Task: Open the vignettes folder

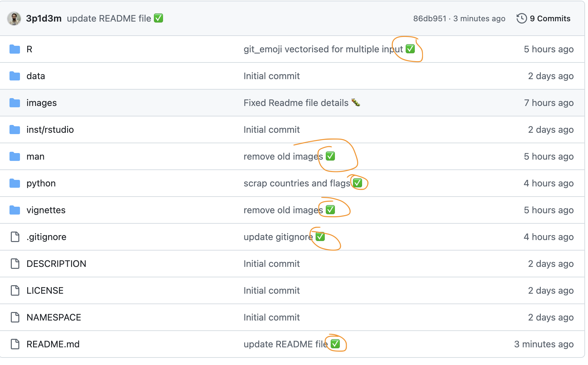Action: (46, 210)
